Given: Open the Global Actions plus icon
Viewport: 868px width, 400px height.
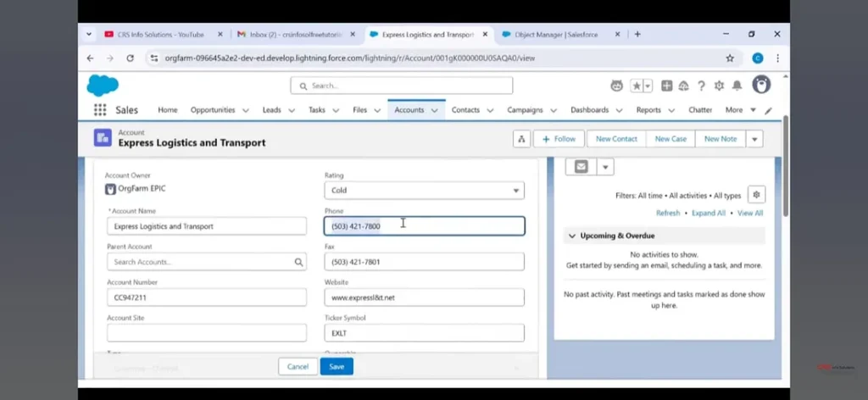Looking at the screenshot, I should pos(667,86).
